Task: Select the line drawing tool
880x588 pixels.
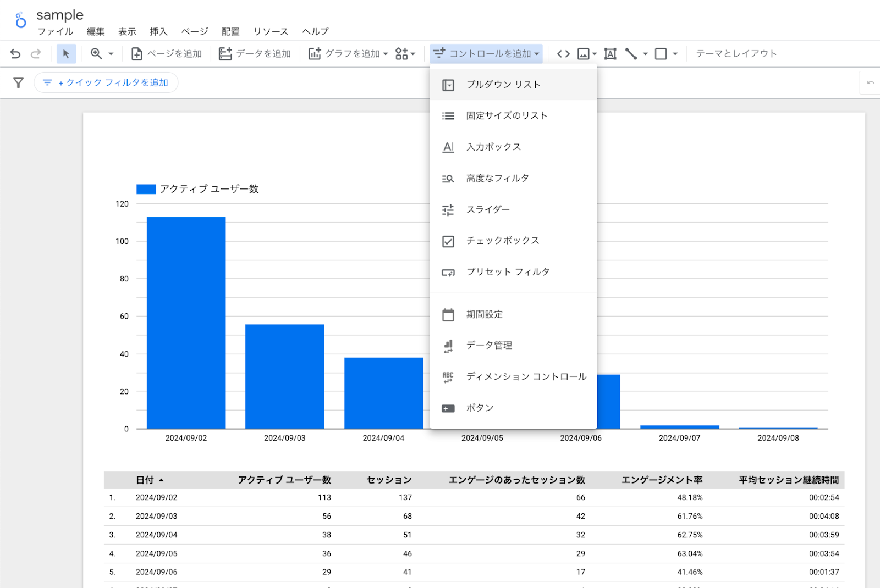Action: point(631,54)
